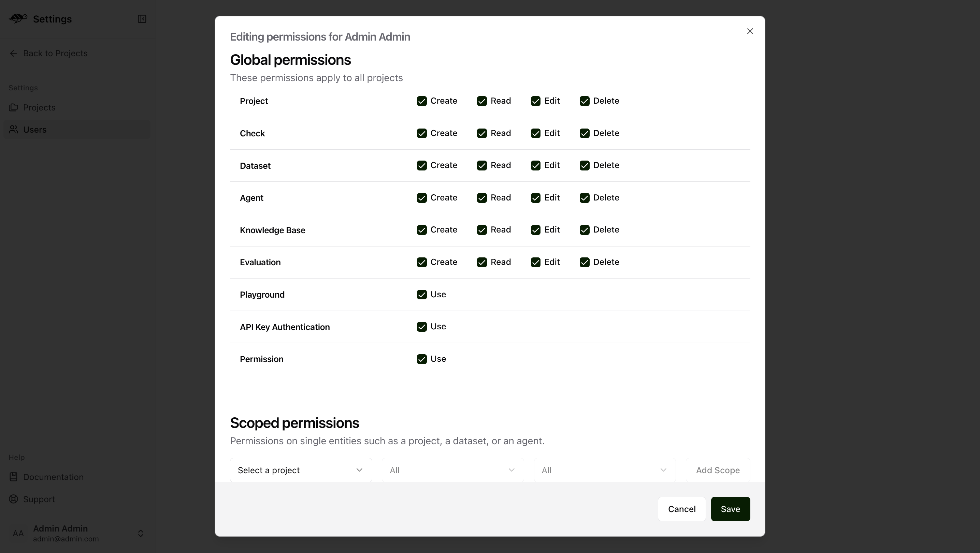Click the Projects folder icon
Image resolution: width=980 pixels, height=553 pixels.
[13, 107]
